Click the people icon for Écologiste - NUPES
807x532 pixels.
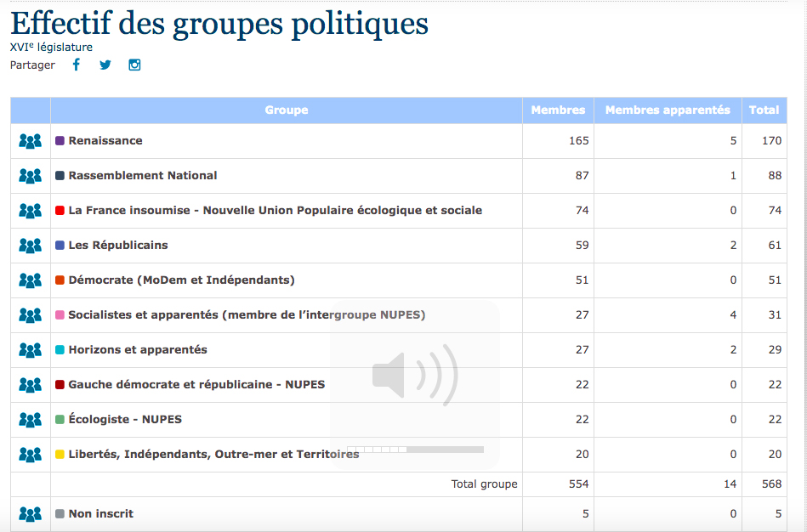pos(31,419)
